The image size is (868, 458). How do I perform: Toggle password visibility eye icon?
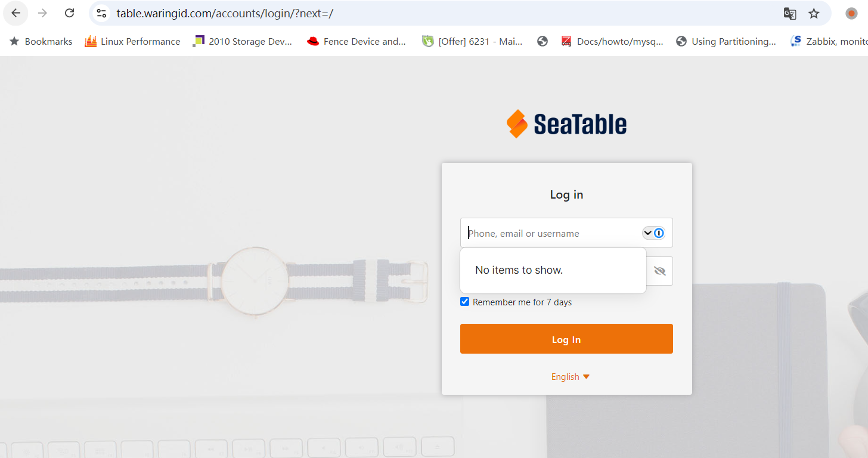[659, 271]
